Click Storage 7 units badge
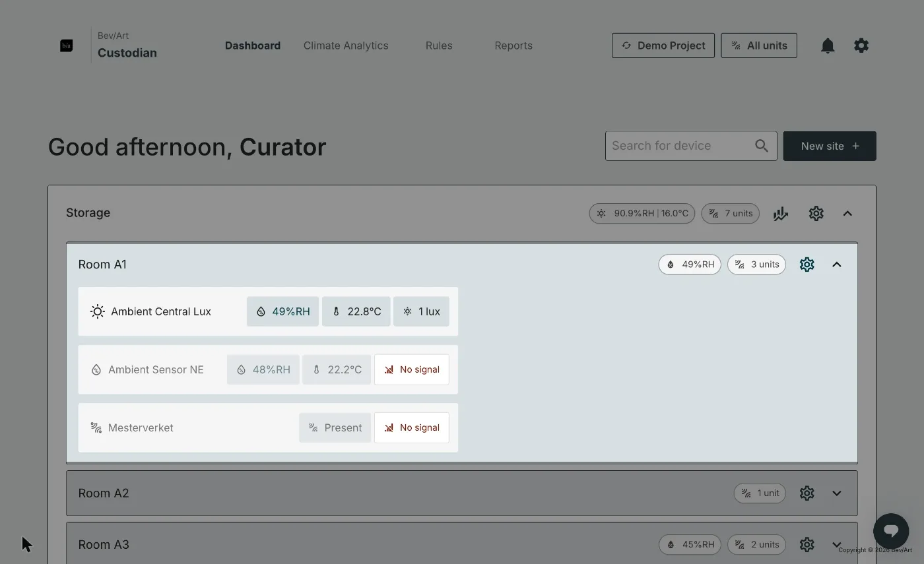Viewport: 924px width, 564px height. [x=731, y=213]
